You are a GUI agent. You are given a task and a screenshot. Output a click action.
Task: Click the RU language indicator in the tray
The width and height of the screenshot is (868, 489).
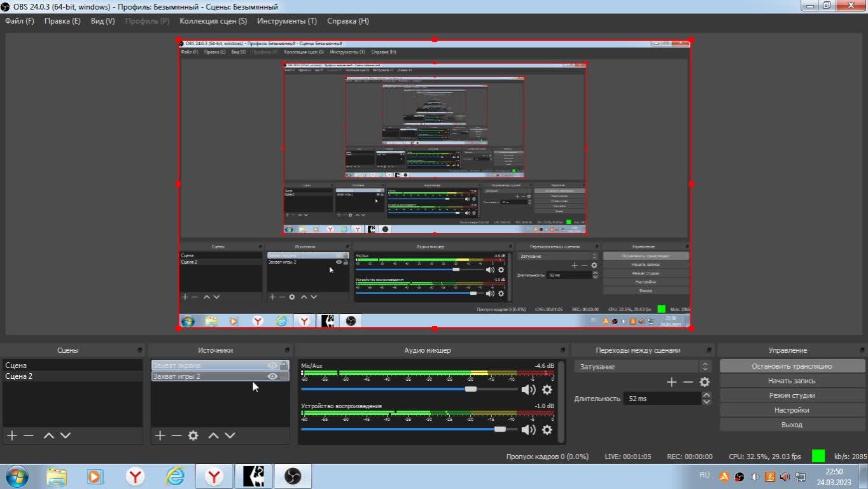click(x=704, y=475)
